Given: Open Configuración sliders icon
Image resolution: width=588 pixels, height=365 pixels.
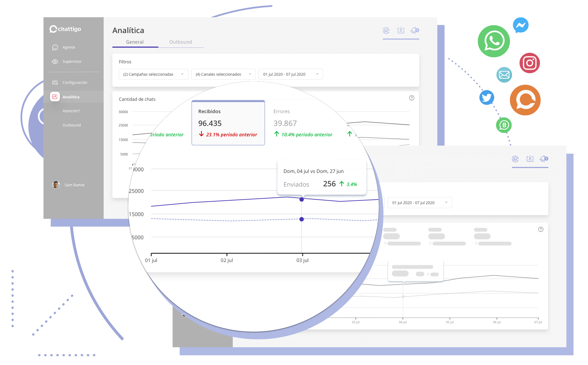Looking at the screenshot, I should (x=55, y=83).
